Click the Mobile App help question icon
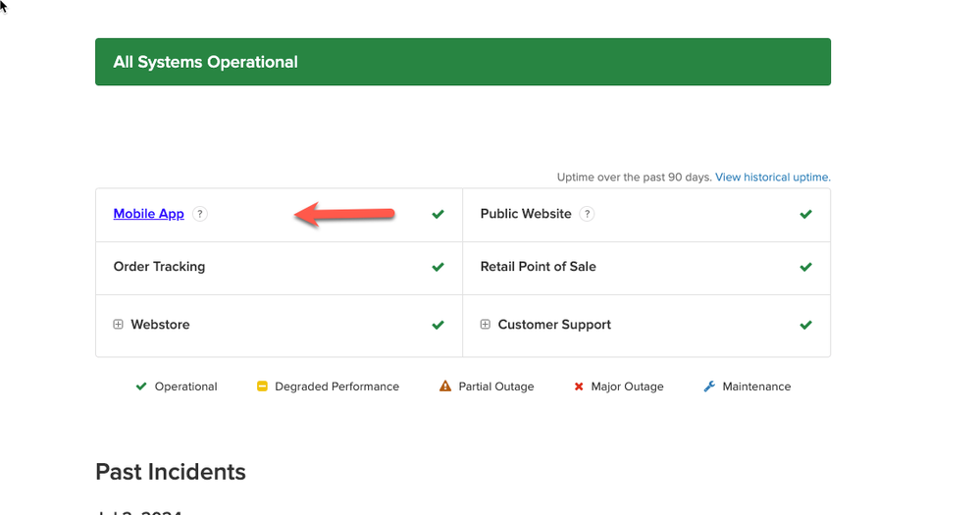 coord(200,214)
